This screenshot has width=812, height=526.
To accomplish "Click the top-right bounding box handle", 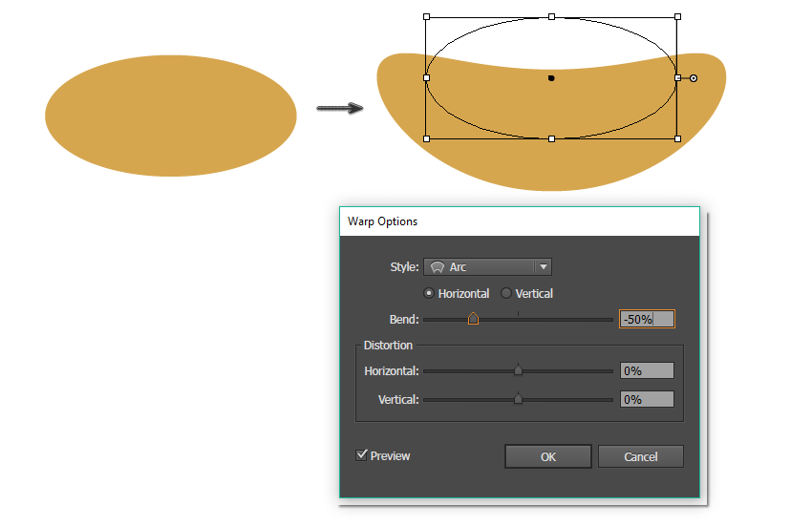I will pyautogui.click(x=677, y=16).
